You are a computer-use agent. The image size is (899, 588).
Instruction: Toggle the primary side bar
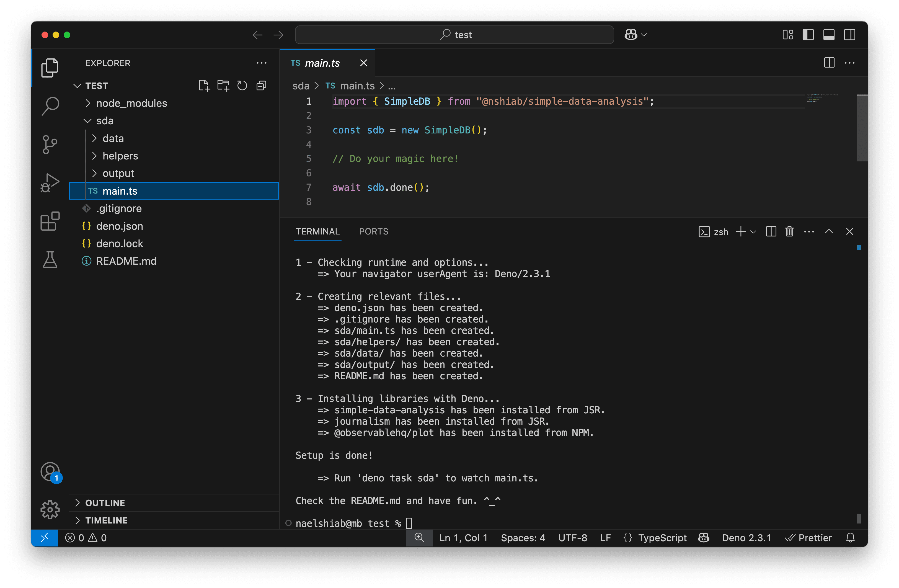808,35
